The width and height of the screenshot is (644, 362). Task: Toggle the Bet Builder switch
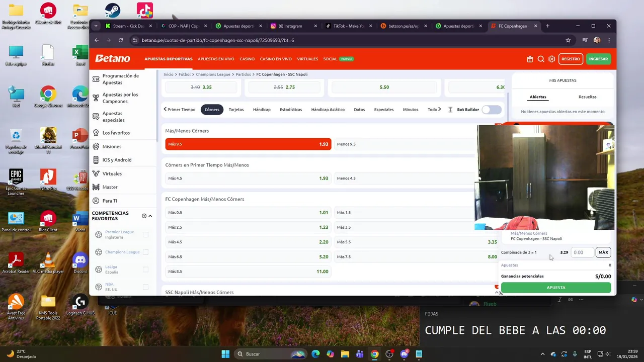492,110
